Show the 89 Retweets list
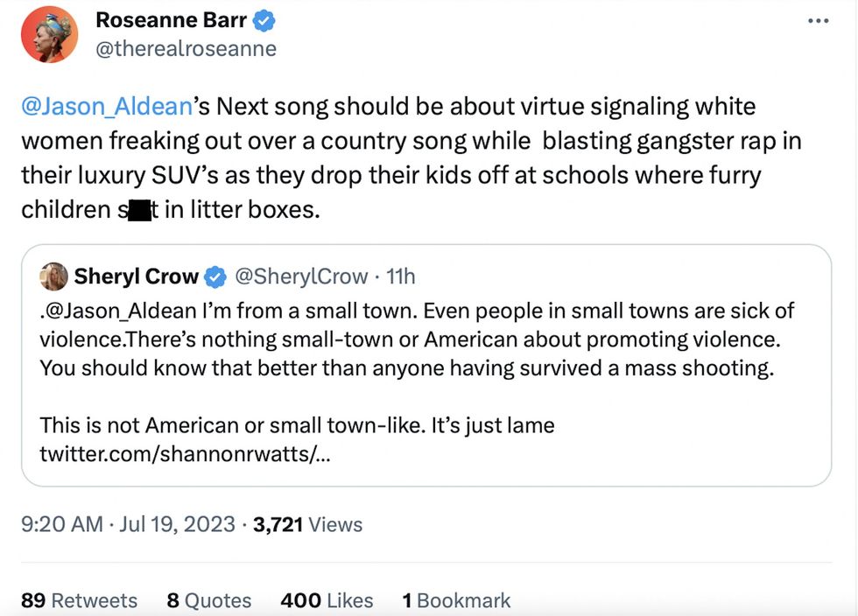The image size is (858, 616). tap(79, 600)
